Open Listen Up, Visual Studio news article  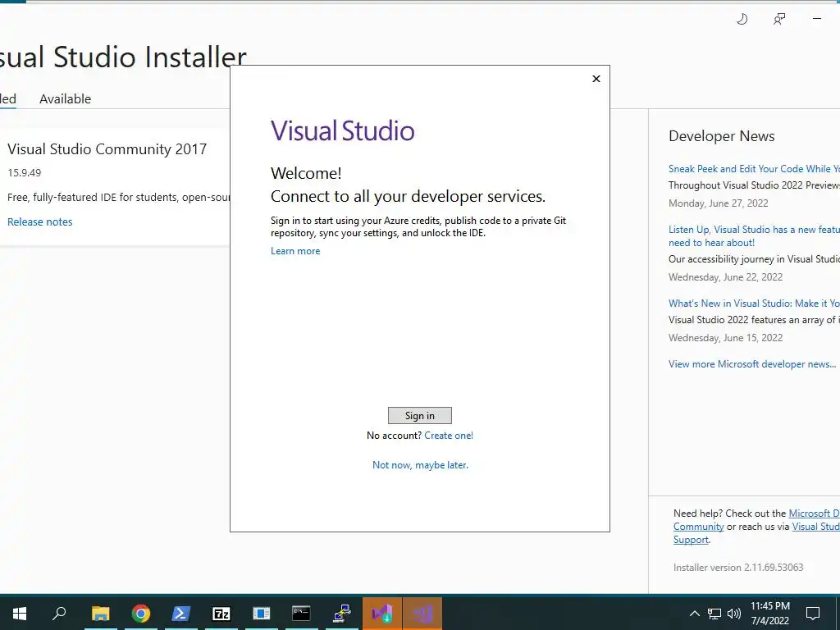(x=754, y=235)
